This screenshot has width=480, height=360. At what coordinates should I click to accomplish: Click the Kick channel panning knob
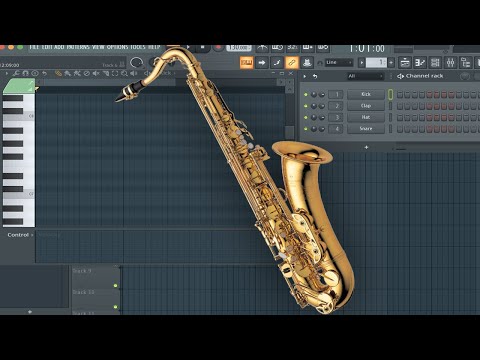[x=314, y=95]
